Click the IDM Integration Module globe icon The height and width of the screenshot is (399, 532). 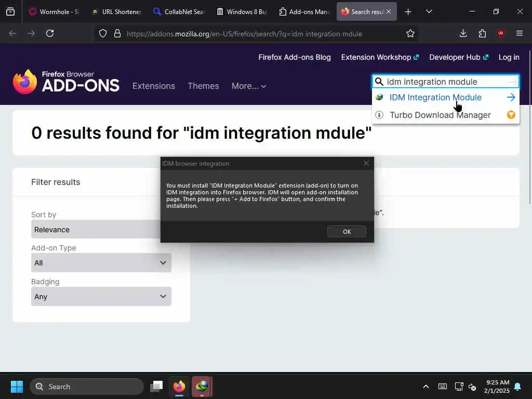379,97
